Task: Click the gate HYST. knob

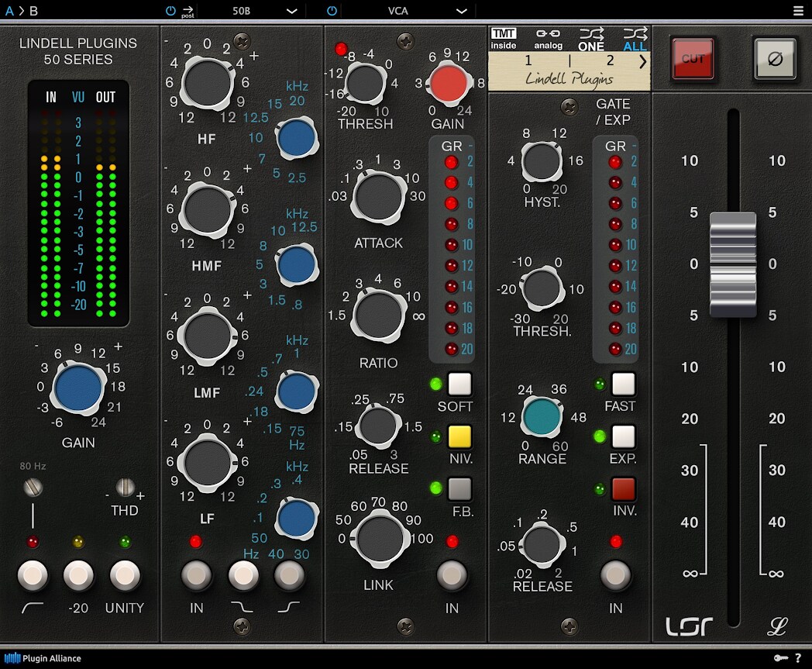Action: [541, 161]
